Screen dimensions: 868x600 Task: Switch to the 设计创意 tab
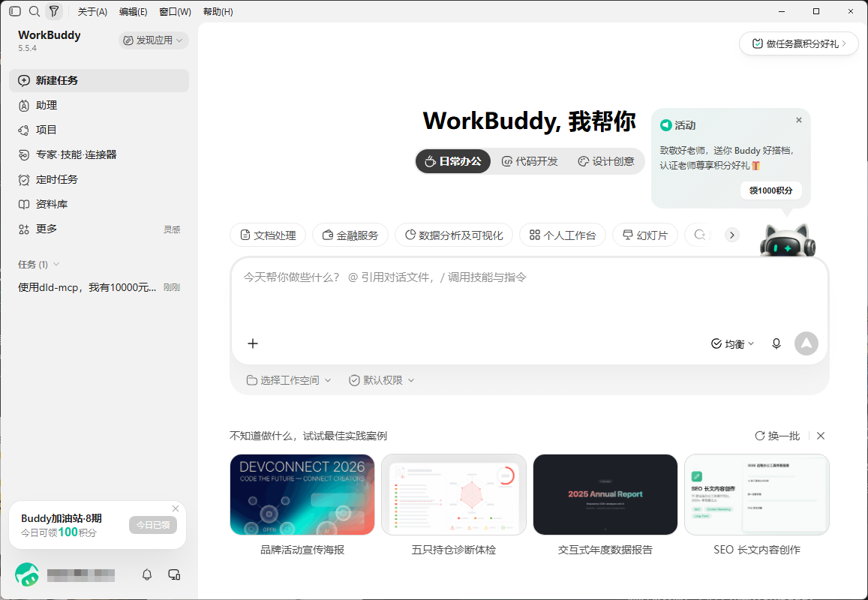[x=606, y=161]
